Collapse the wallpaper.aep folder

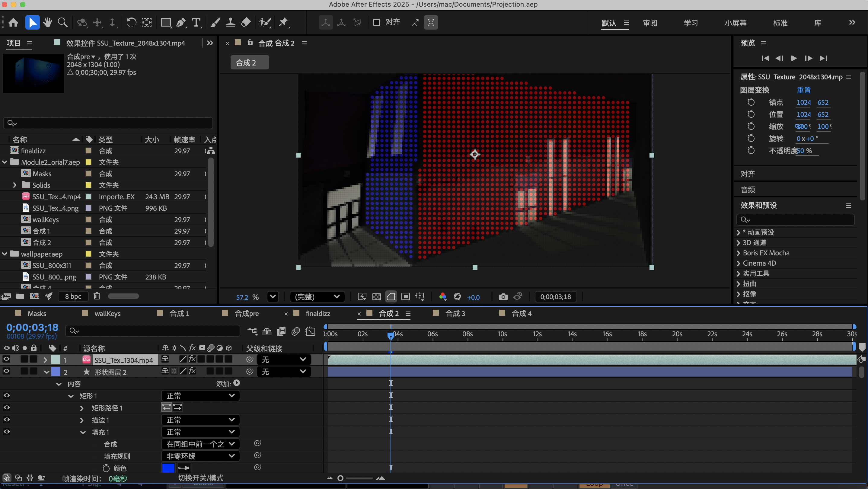[5, 254]
